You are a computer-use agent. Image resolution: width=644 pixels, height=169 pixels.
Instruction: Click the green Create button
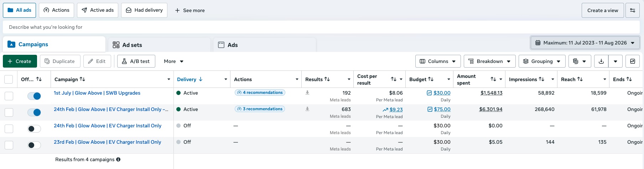tap(20, 61)
